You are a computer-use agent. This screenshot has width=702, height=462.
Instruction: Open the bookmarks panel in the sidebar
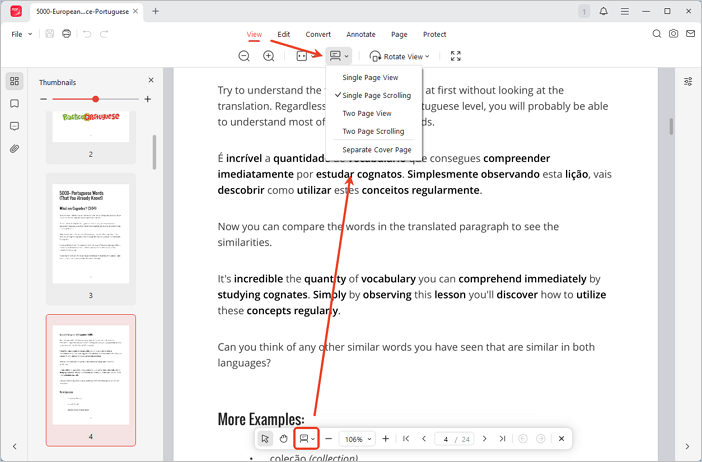(x=14, y=104)
